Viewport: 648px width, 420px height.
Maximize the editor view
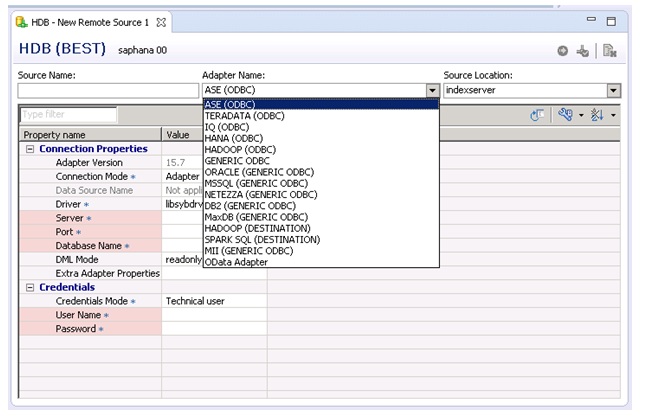coord(611,21)
